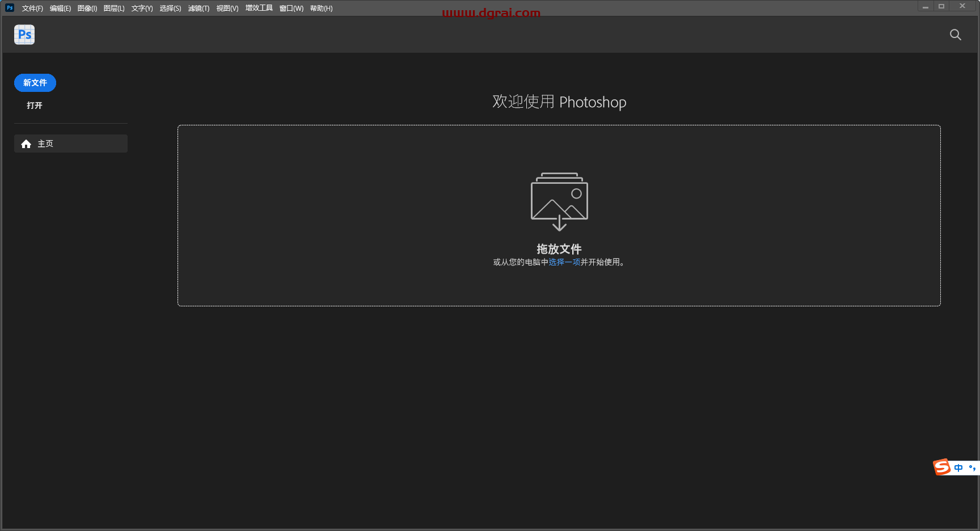Open the 编辑(E) menu
The height and width of the screenshot is (531, 980).
coord(60,8)
